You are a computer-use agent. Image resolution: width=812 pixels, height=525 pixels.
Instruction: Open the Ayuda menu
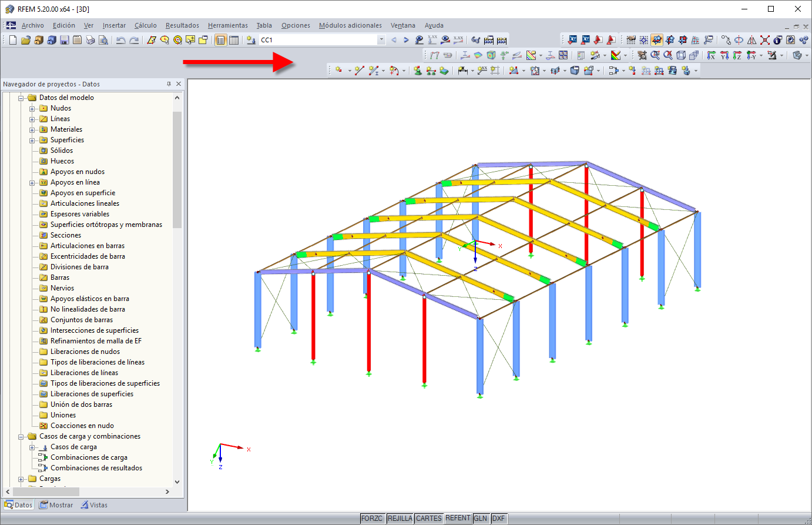[x=434, y=25]
